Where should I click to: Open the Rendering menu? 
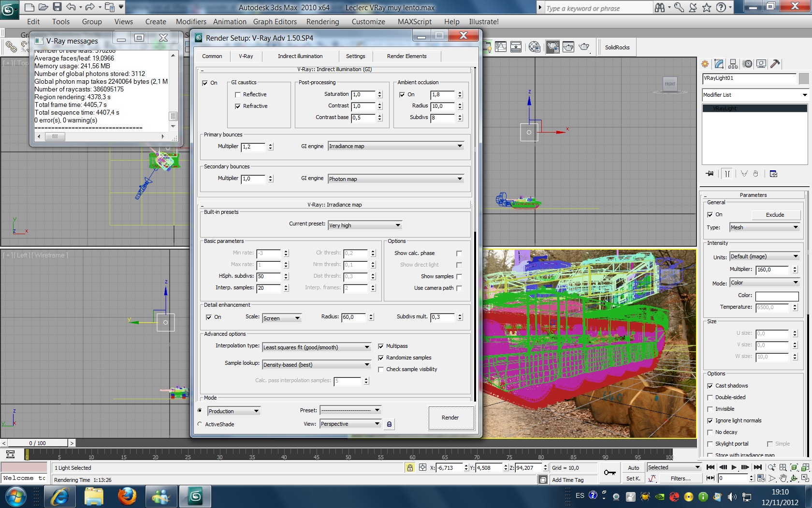tap(323, 22)
